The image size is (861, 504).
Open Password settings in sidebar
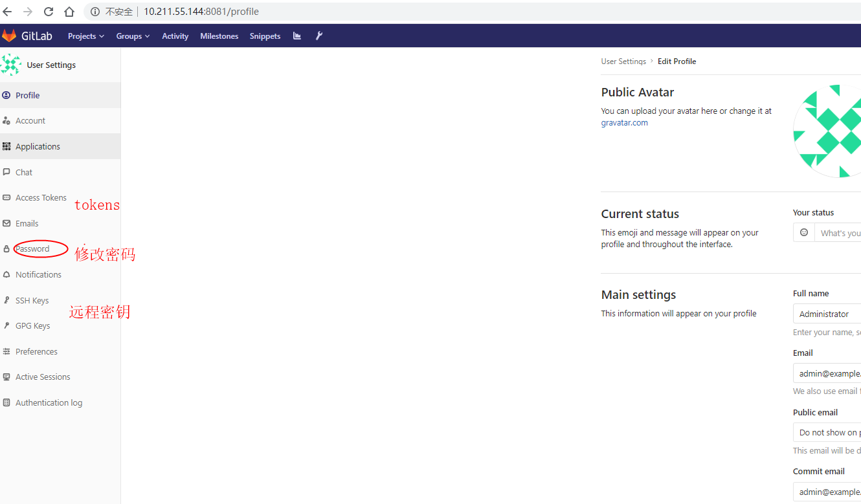tap(32, 248)
